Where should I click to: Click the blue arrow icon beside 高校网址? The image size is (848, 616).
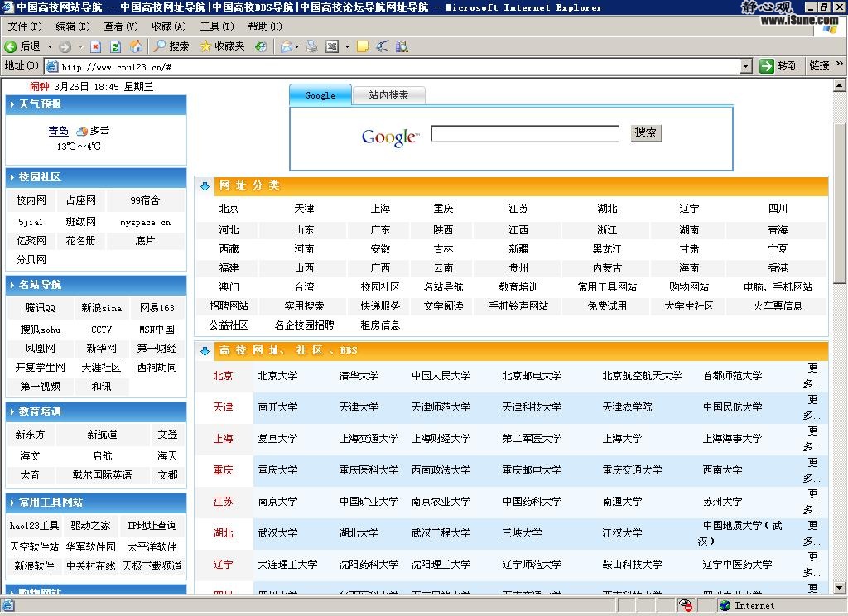click(205, 351)
